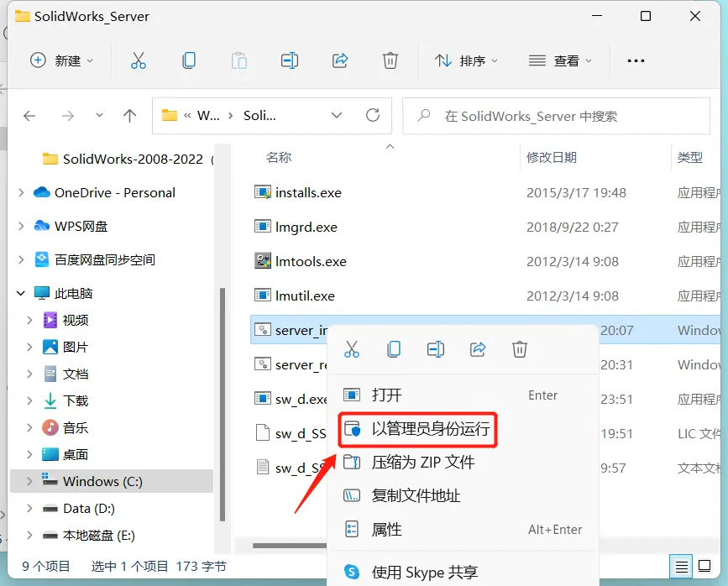Go back with the left arrow

(29, 116)
